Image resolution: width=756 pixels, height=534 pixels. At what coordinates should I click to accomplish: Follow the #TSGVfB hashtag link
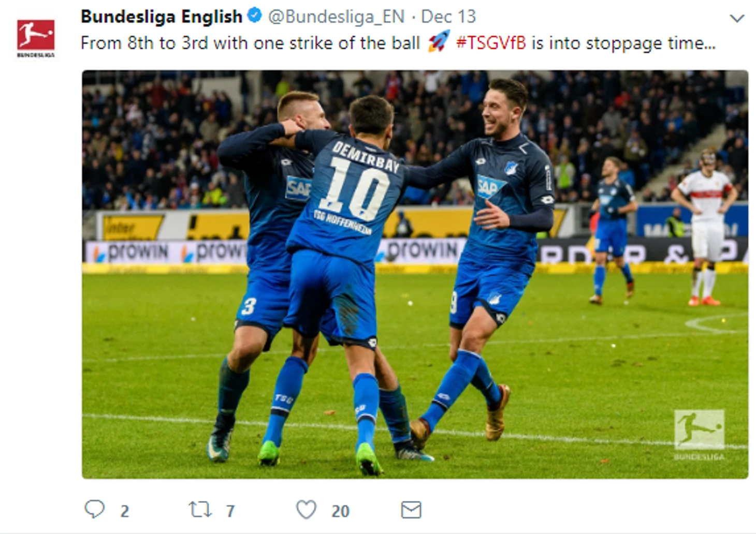click(490, 42)
